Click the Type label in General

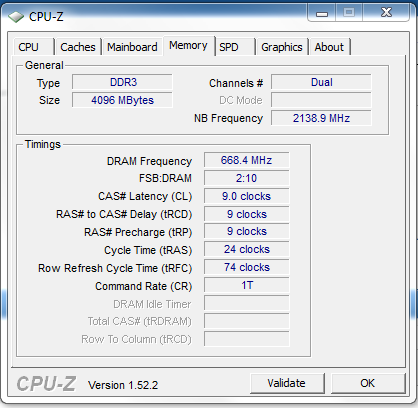48,83
